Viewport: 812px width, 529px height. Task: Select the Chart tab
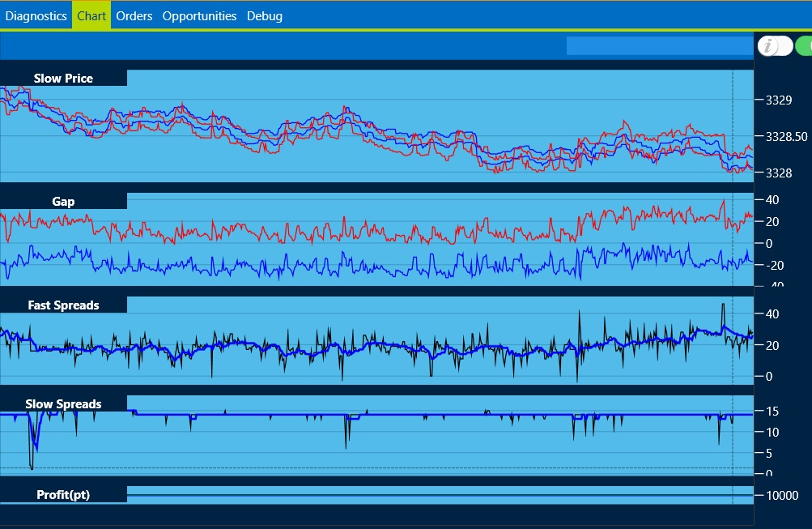(x=91, y=15)
